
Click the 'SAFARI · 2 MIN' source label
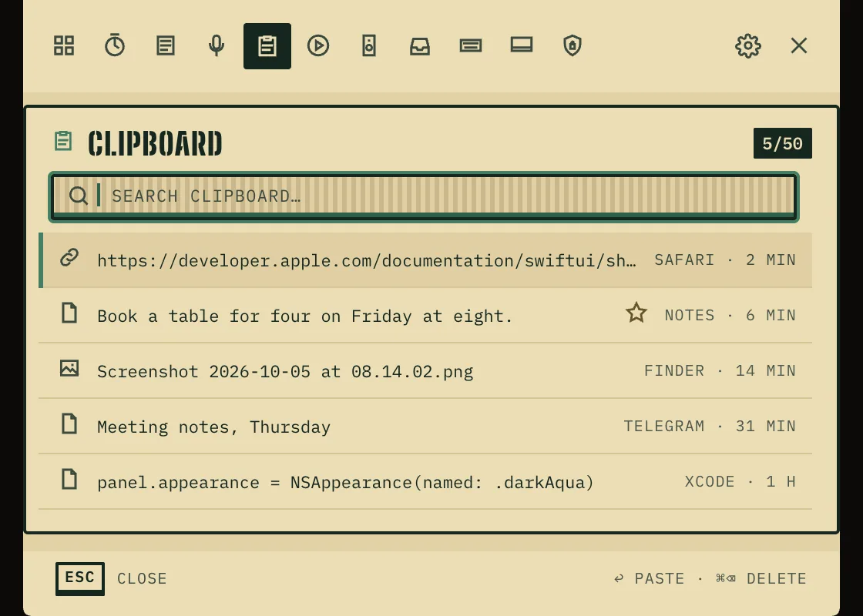point(725,259)
